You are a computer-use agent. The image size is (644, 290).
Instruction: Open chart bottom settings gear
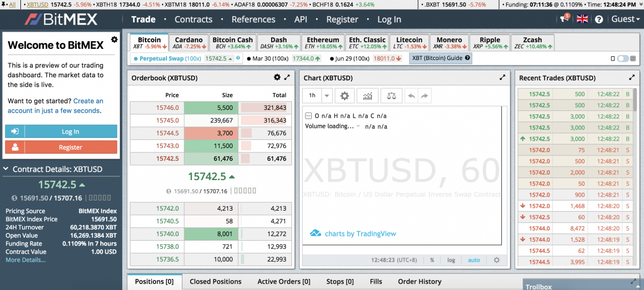click(496, 260)
